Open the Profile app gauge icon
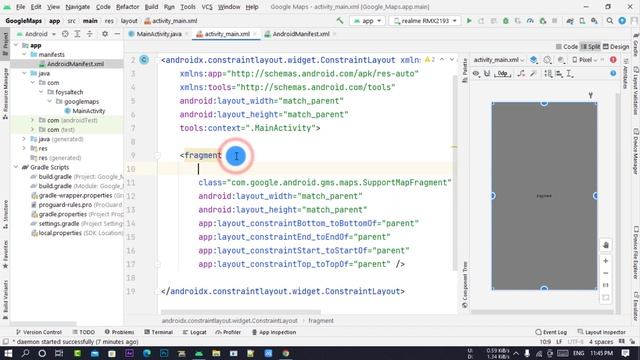Image resolution: width=640 pixels, height=360 pixels. point(530,20)
